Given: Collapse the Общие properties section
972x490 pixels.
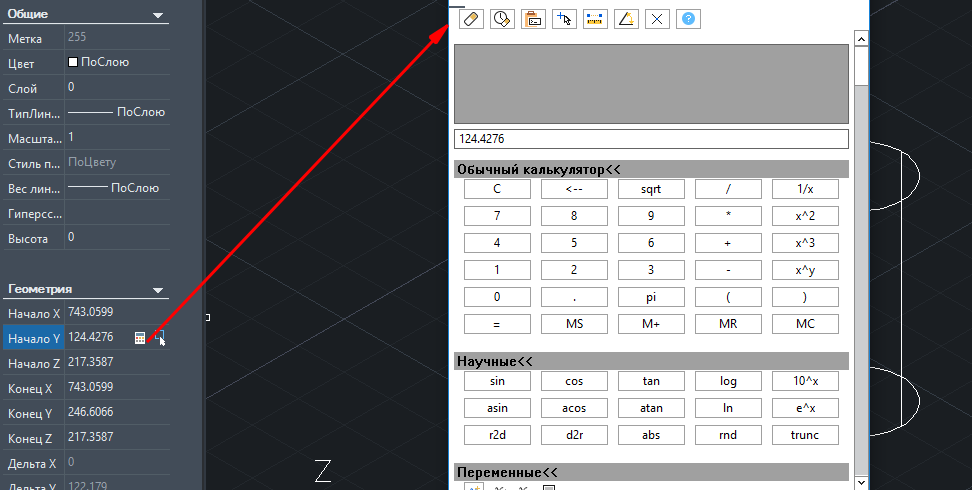Looking at the screenshot, I should [x=158, y=15].
